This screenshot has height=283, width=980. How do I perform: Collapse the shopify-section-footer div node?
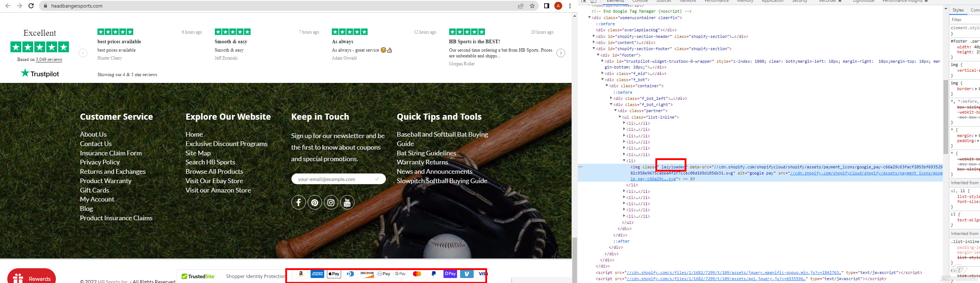click(594, 49)
